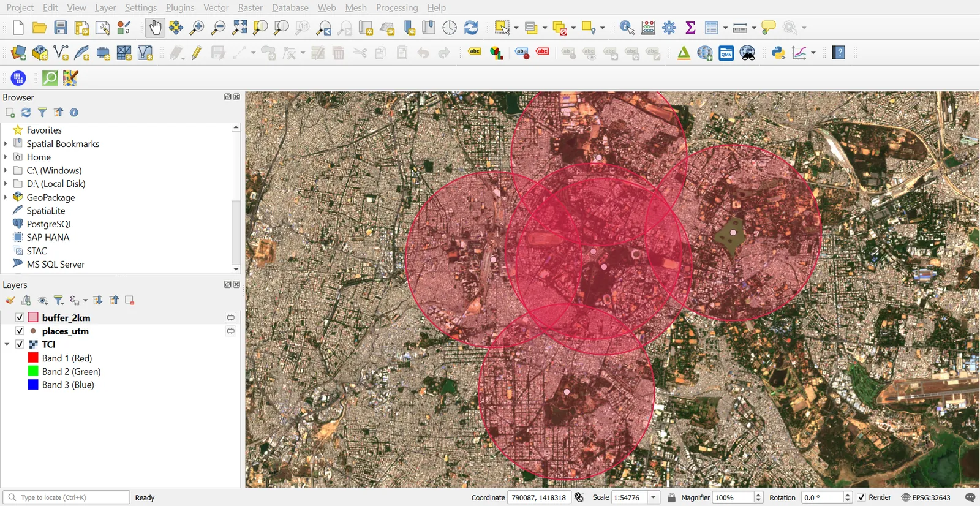Click the buffer_2km pink color swatch
The width and height of the screenshot is (980, 506).
tap(33, 317)
